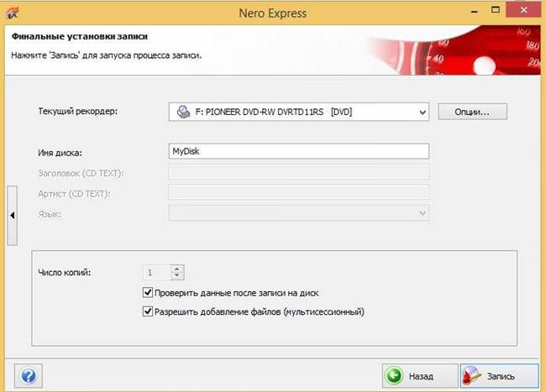Viewport: 546px width, 392px height.
Task: Toggle 'Разрешить добавление файлов' multisession checkbox
Action: point(148,311)
